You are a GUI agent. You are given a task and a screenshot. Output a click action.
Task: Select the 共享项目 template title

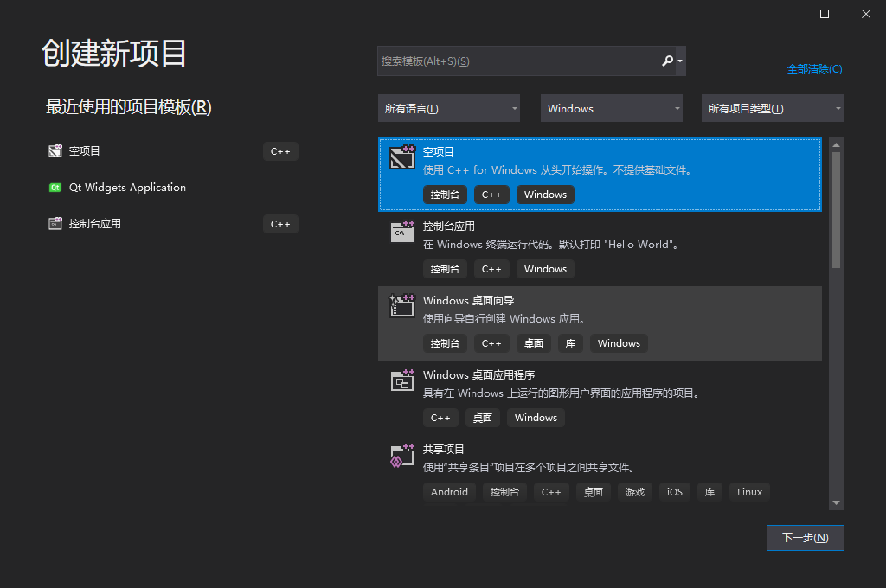pos(444,449)
